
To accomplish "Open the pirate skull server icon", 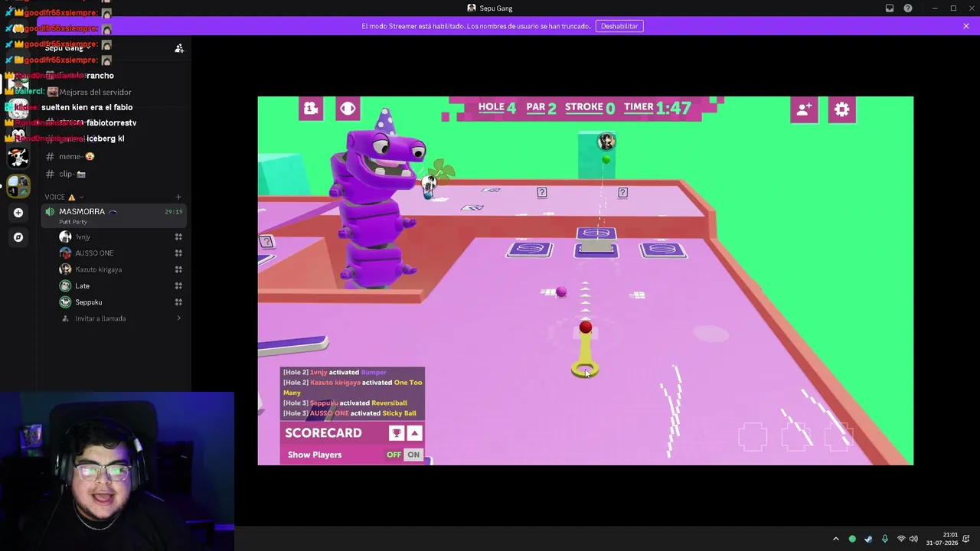I will click(x=18, y=158).
